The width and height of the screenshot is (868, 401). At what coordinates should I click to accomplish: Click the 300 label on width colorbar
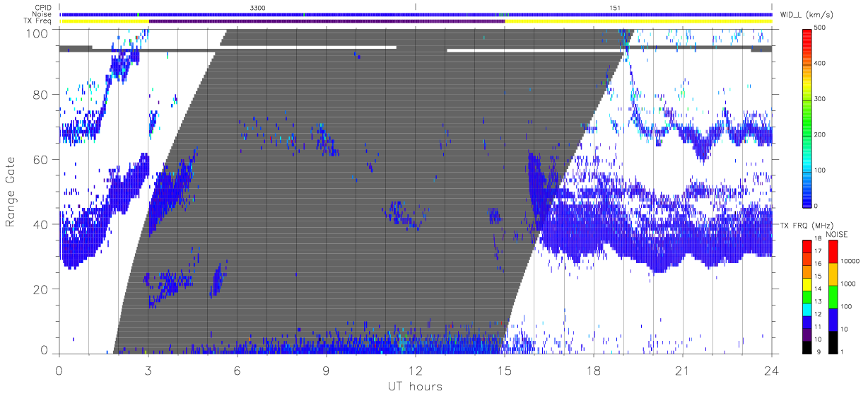pyautogui.click(x=821, y=100)
